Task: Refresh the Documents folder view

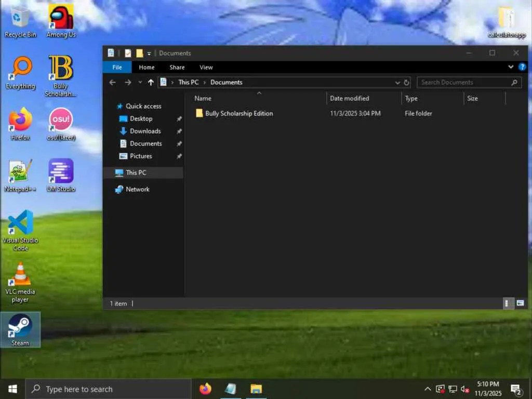Action: click(406, 83)
